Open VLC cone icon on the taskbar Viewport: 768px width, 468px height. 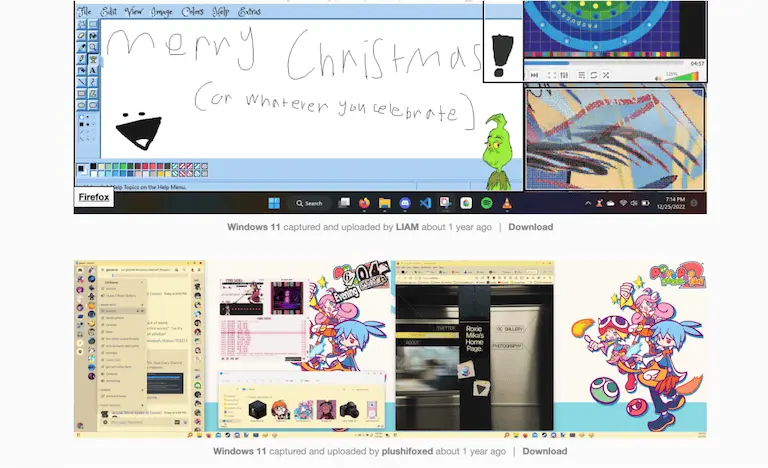click(x=507, y=203)
